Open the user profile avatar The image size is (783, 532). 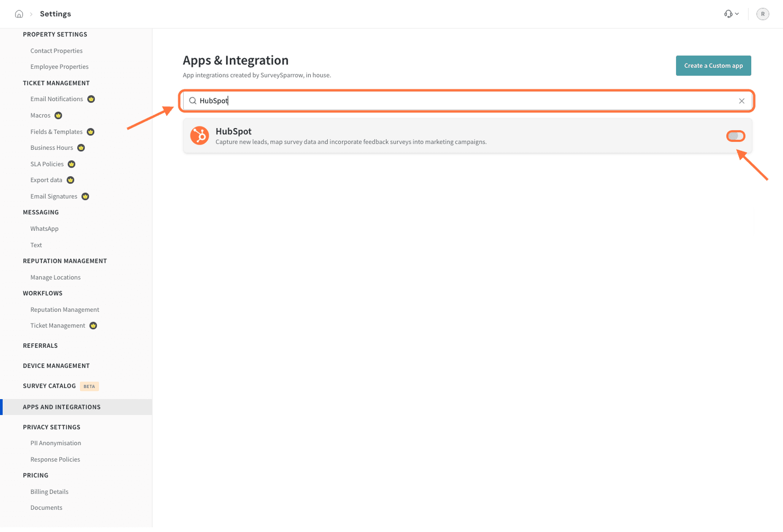click(762, 14)
